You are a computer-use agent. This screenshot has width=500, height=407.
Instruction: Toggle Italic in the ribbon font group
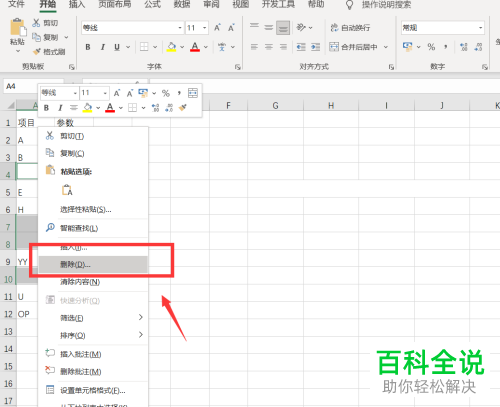pos(103,47)
